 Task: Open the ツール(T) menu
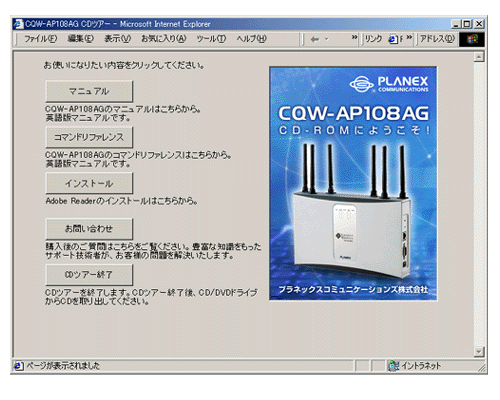(211, 39)
